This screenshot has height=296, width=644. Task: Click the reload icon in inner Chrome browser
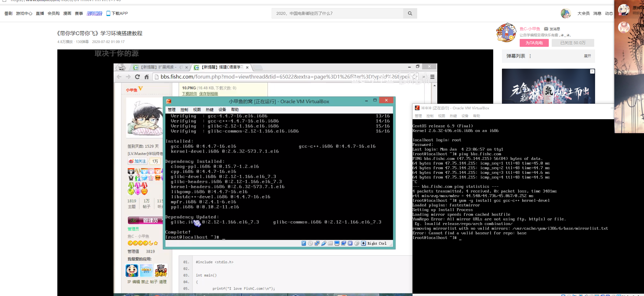pyautogui.click(x=137, y=77)
